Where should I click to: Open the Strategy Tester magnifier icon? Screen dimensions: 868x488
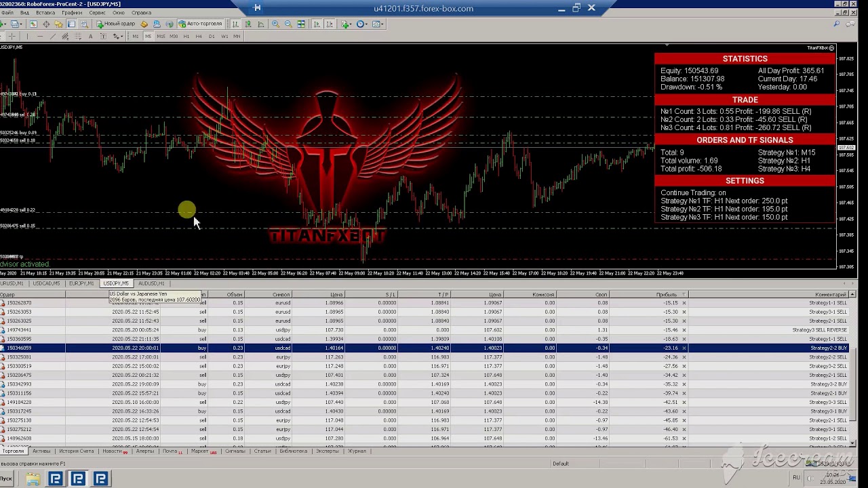point(84,24)
